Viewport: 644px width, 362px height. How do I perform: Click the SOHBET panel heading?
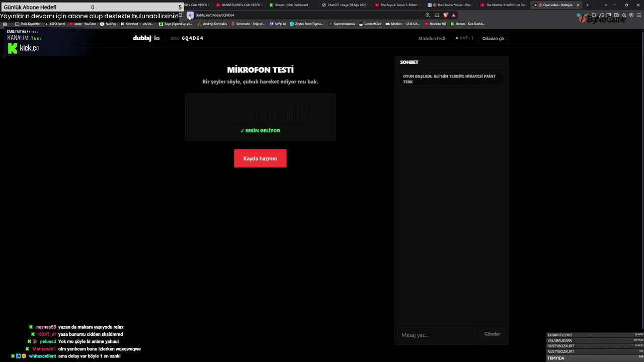(x=409, y=62)
